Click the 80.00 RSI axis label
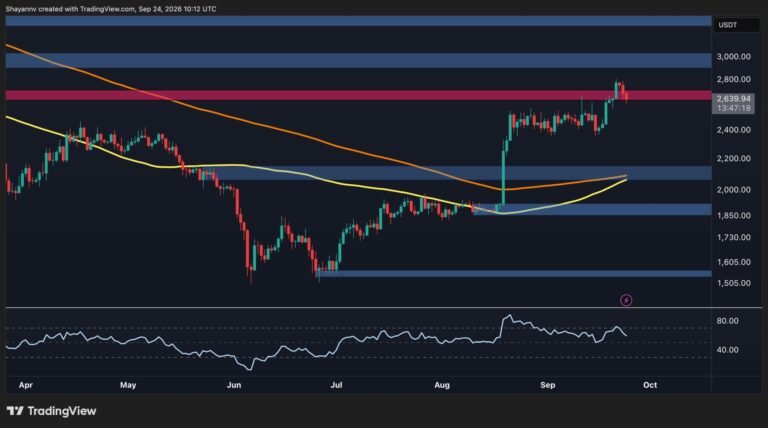The image size is (768, 428). [727, 321]
